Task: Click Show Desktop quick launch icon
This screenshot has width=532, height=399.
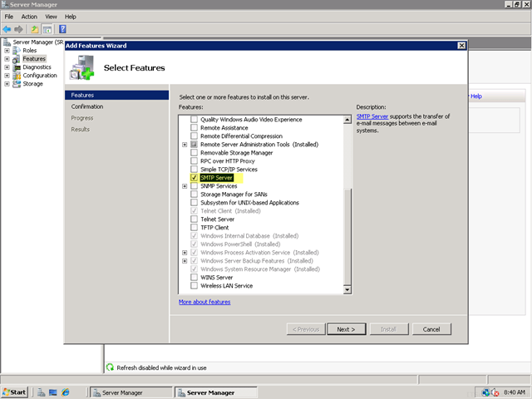Action: [53, 392]
